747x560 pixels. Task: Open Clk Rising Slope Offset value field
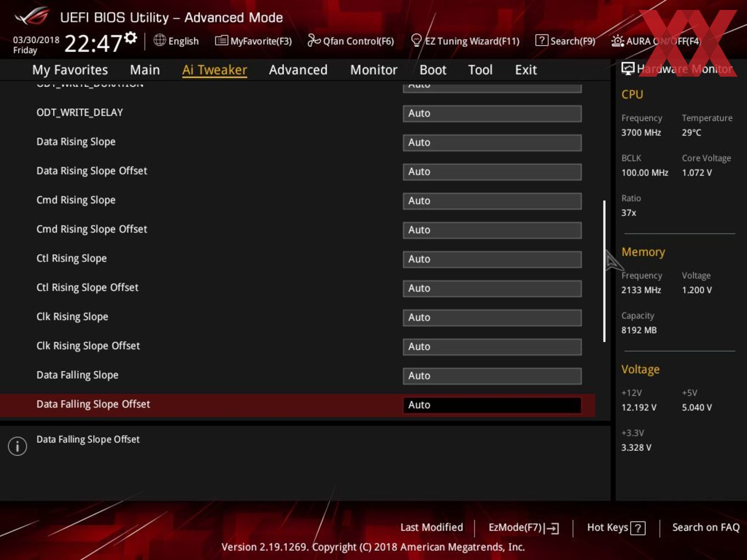point(492,346)
